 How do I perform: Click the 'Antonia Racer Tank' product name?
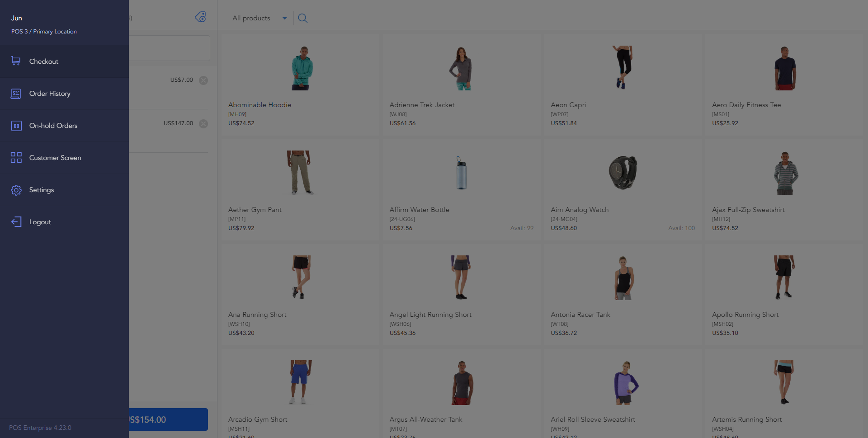pyautogui.click(x=580, y=315)
